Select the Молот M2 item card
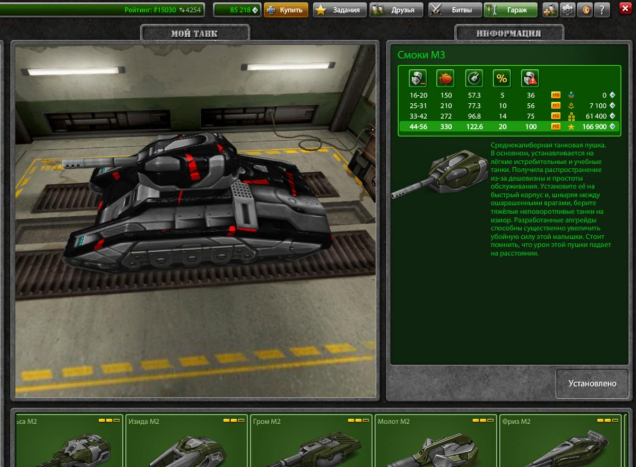 434,441
